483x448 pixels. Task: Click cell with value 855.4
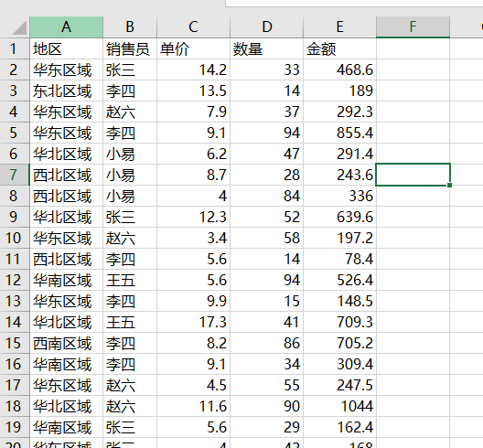(x=339, y=133)
